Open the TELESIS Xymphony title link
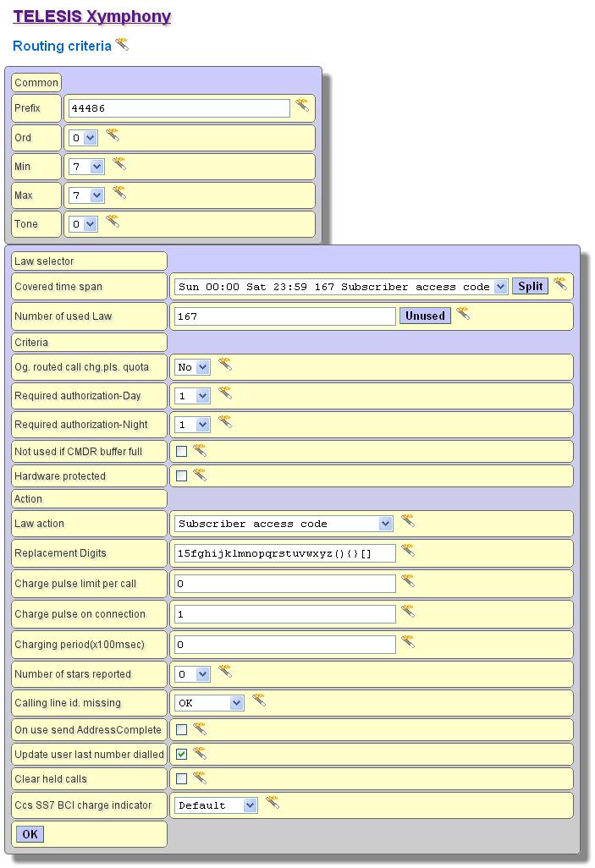 coord(91,17)
